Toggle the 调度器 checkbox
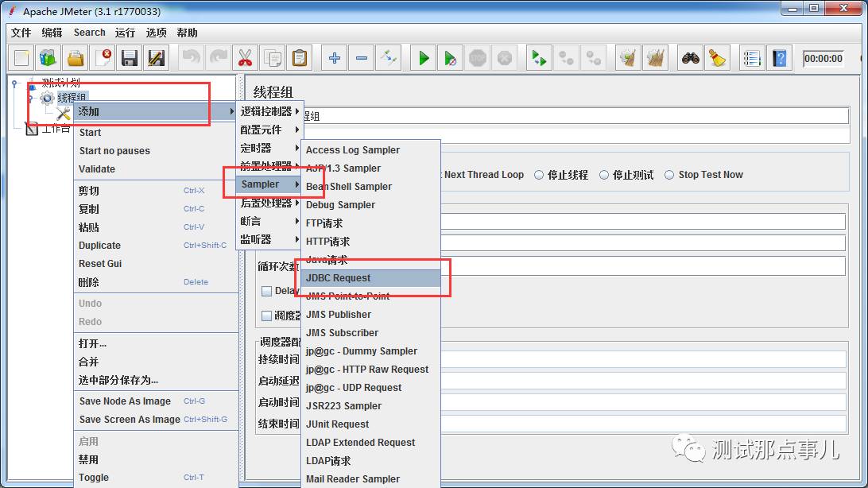Screen dimensions: 868x488 click(266, 316)
